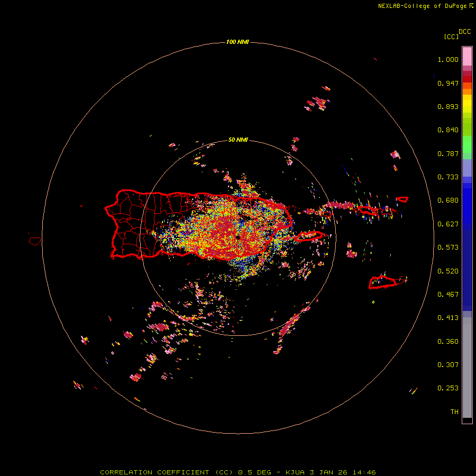Select the 0.307 scale value
Screen dimensions: 476x476
(448, 365)
